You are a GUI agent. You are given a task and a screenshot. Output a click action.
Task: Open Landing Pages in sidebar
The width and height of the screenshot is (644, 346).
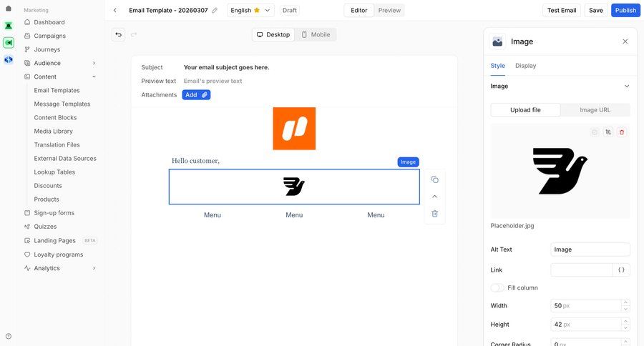(x=54, y=240)
